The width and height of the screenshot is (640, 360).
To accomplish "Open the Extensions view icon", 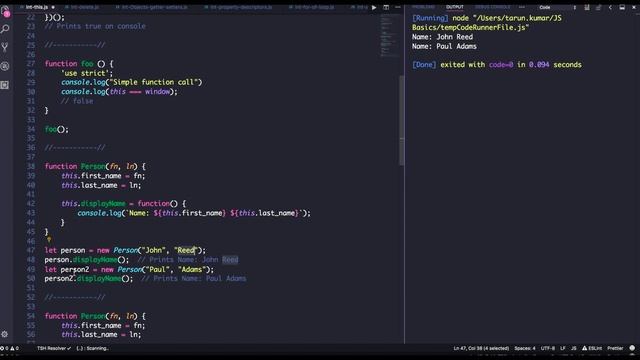I will coord(5,85).
